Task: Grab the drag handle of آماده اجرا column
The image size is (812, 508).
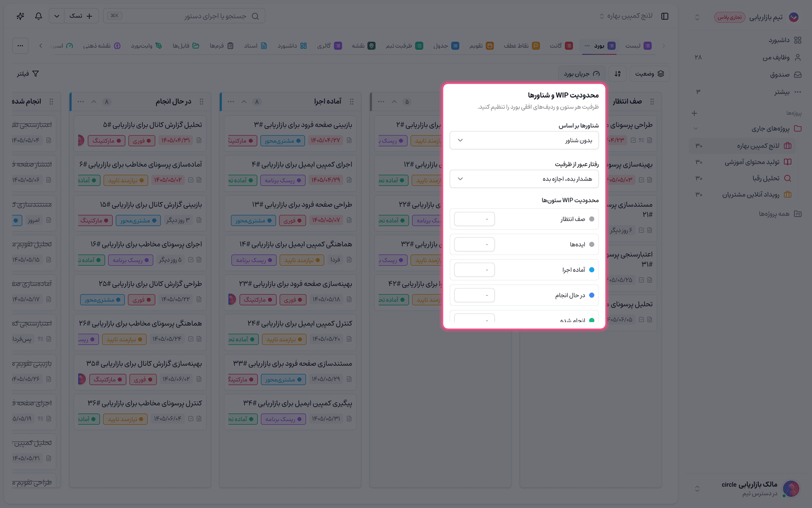Action: click(x=352, y=102)
